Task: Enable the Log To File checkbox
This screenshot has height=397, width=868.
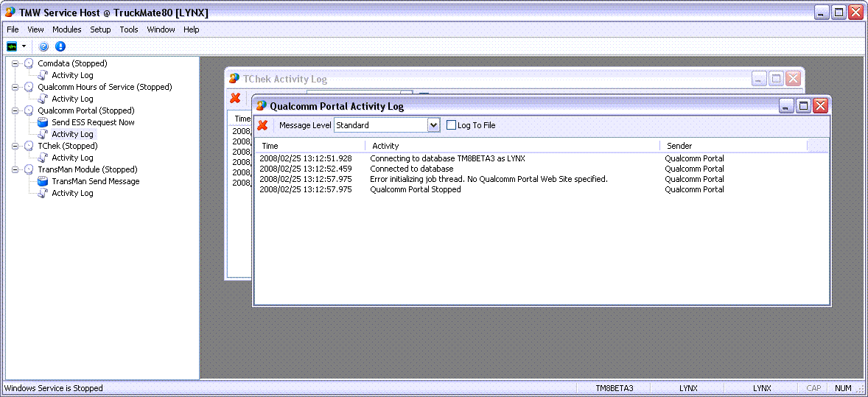Action: tap(452, 125)
